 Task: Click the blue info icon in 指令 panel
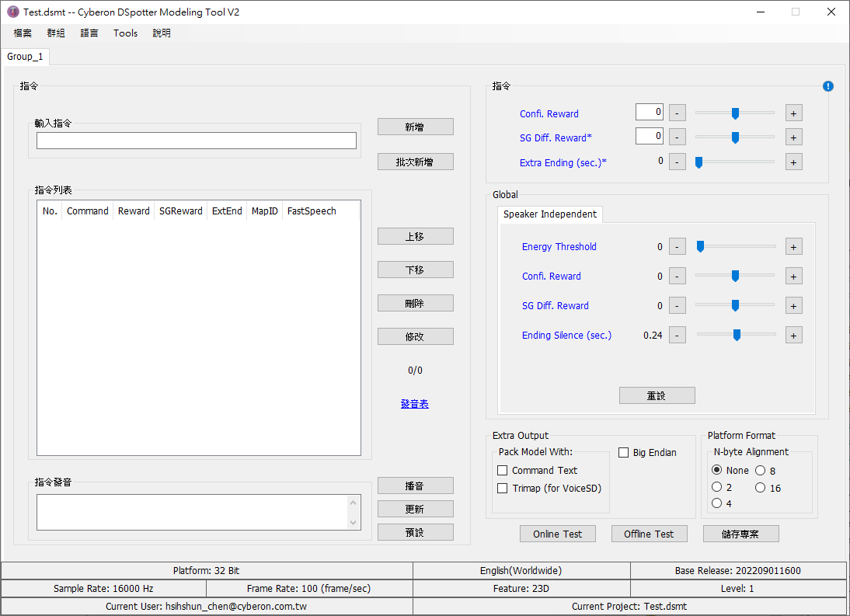click(x=827, y=86)
